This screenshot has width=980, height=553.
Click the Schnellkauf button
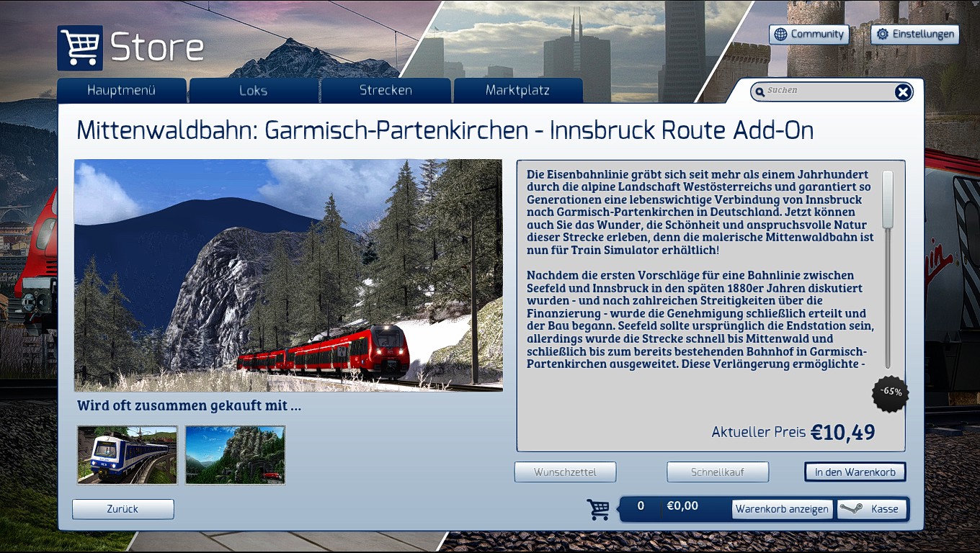[718, 472]
